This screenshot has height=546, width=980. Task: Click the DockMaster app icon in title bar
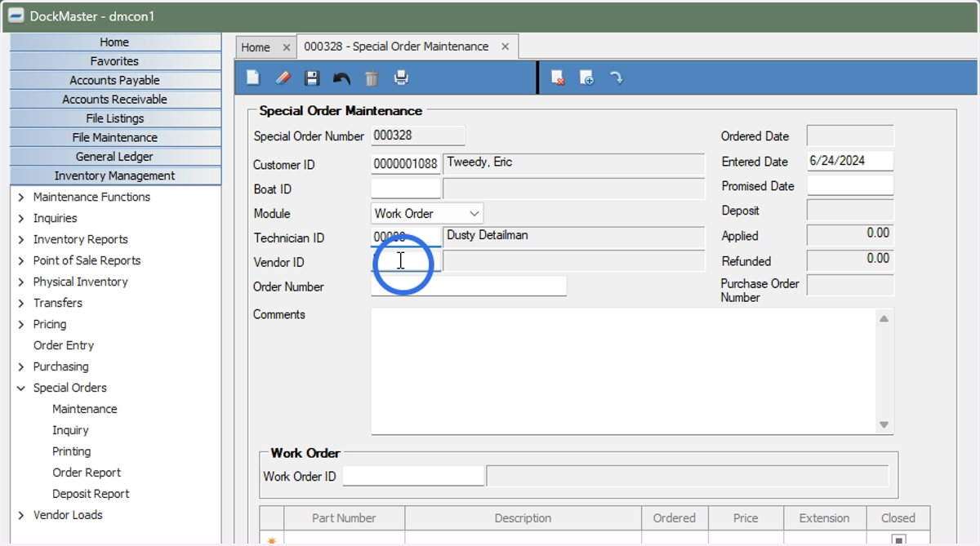(x=16, y=16)
